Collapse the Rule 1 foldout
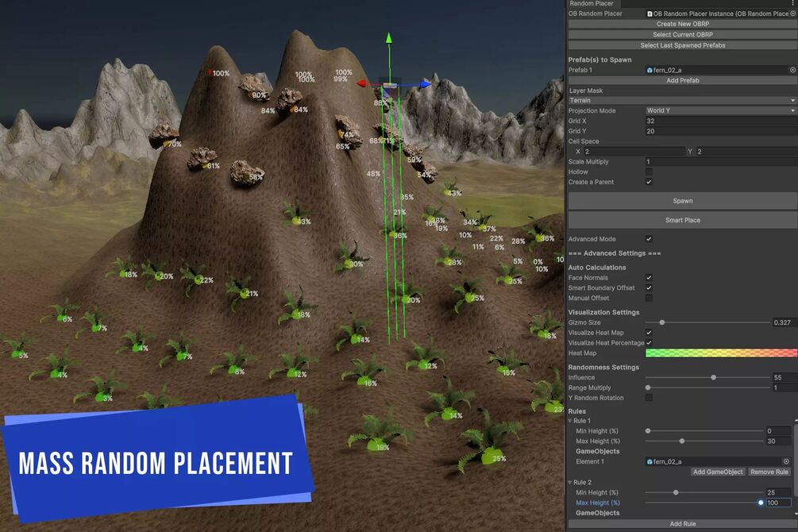The width and height of the screenshot is (798, 532). (570, 421)
